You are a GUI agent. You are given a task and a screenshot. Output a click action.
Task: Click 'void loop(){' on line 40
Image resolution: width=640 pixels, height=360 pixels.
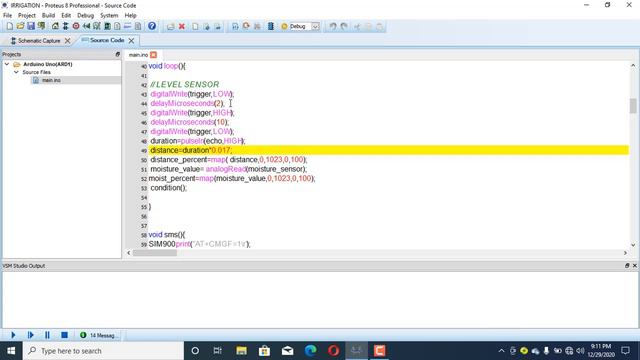coord(167,66)
